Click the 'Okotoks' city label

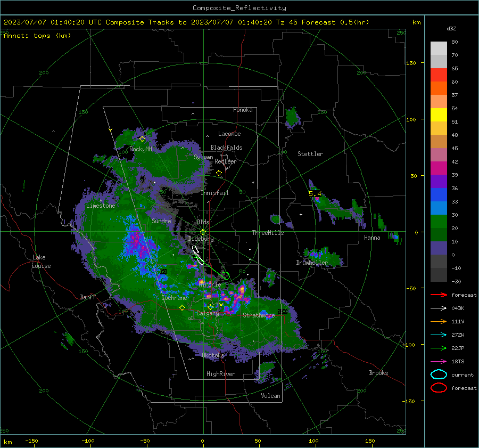[213, 355]
